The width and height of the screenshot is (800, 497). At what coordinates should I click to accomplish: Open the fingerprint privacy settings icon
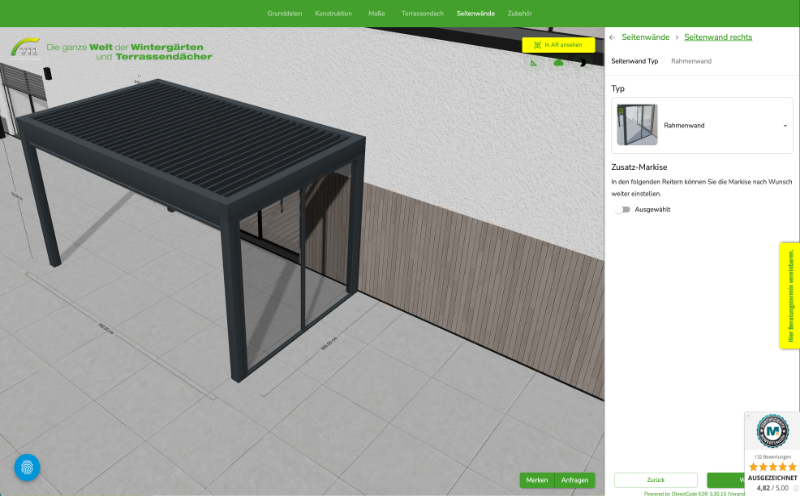pyautogui.click(x=27, y=467)
